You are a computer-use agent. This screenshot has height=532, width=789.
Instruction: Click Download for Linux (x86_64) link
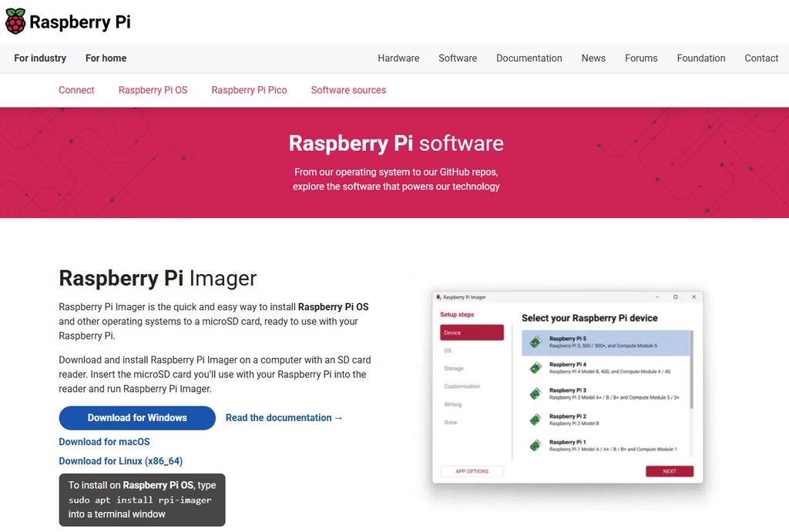pyautogui.click(x=121, y=461)
